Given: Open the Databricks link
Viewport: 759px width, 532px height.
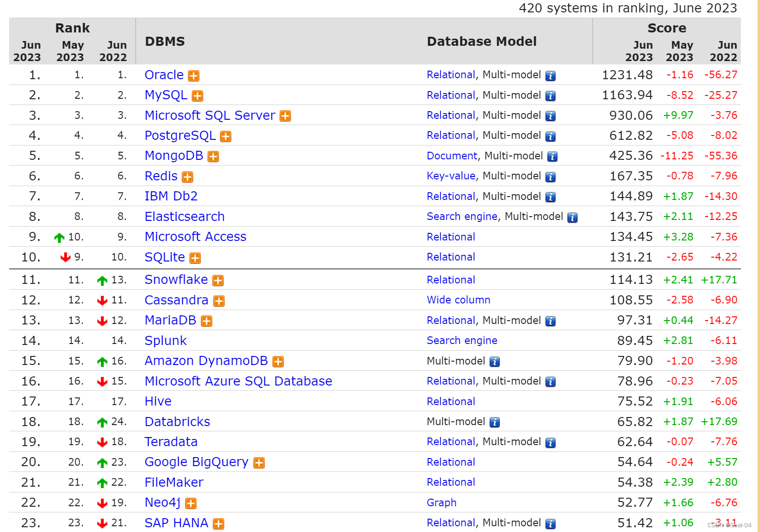Looking at the screenshot, I should [x=177, y=422].
